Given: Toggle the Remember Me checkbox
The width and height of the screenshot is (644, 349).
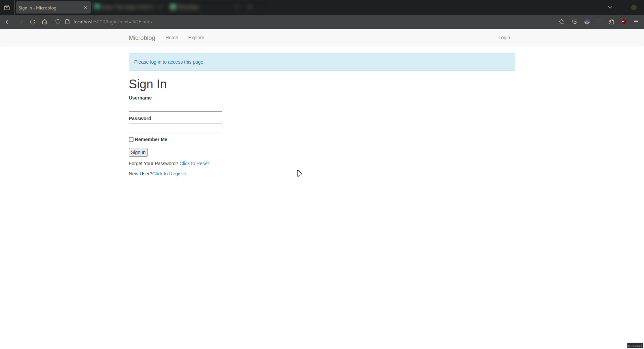Looking at the screenshot, I should 131,139.
